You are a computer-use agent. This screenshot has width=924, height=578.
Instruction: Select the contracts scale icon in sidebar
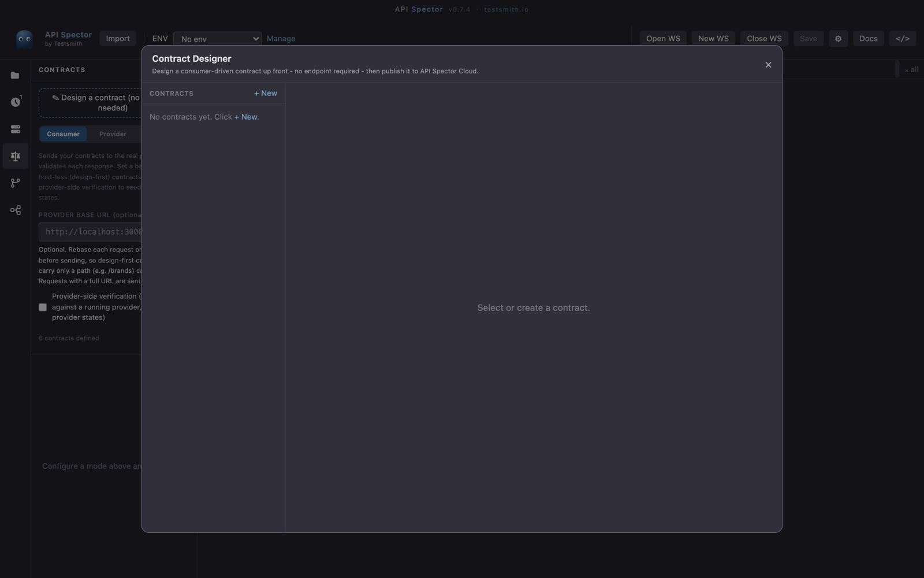[x=16, y=156]
